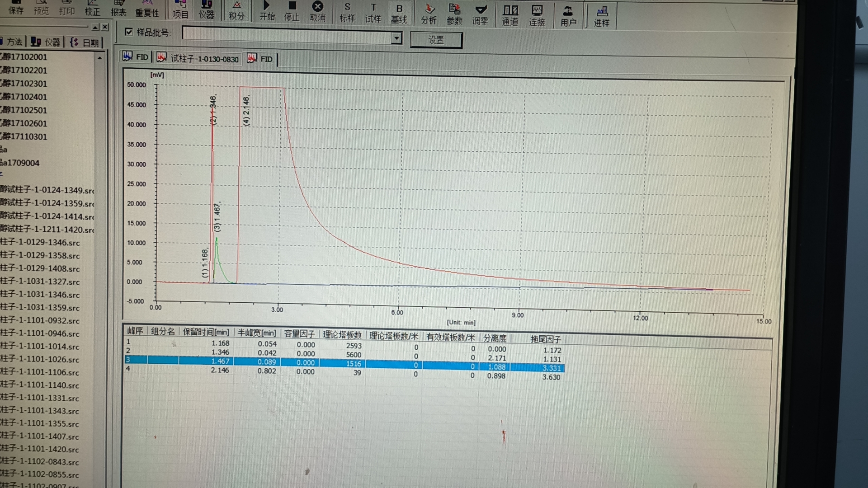Open file 柱子-1-1101-0932.src in list
Image resolution: width=868 pixels, height=488 pixels.
41,320
